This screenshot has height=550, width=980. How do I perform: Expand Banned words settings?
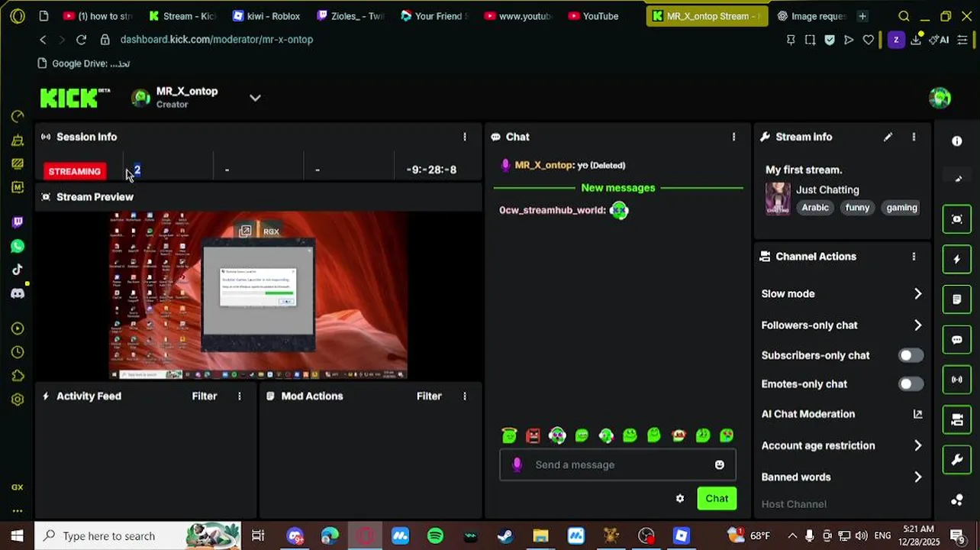pyautogui.click(x=917, y=477)
